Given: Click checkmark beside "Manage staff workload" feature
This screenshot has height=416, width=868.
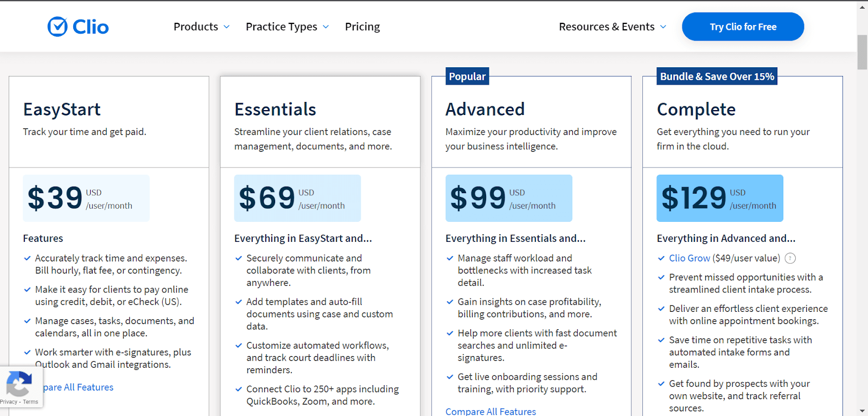Looking at the screenshot, I should click(x=449, y=258).
